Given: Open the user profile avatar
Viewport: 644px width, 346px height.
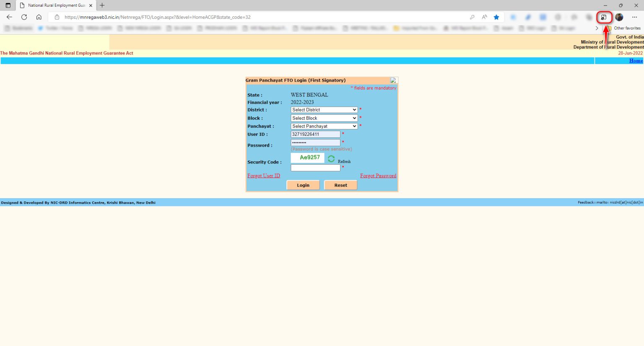Looking at the screenshot, I should coord(619,17).
